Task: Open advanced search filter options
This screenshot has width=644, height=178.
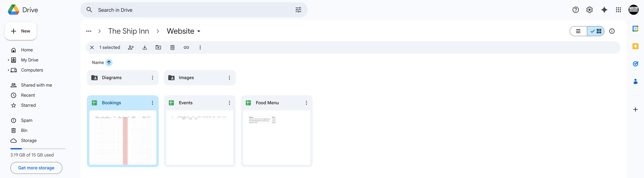Action: [x=298, y=10]
